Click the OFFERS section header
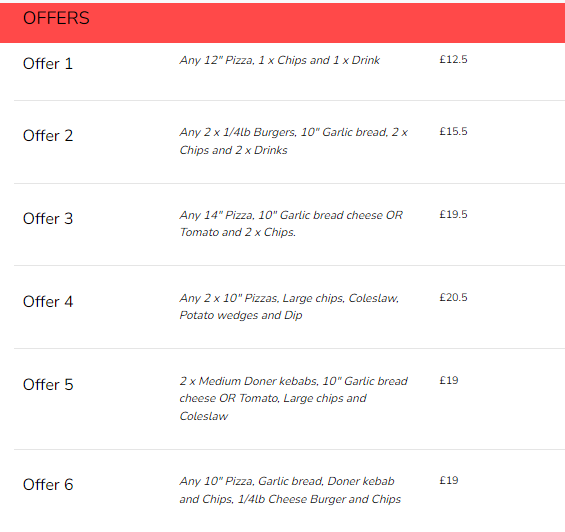565x532 pixels. click(x=56, y=18)
